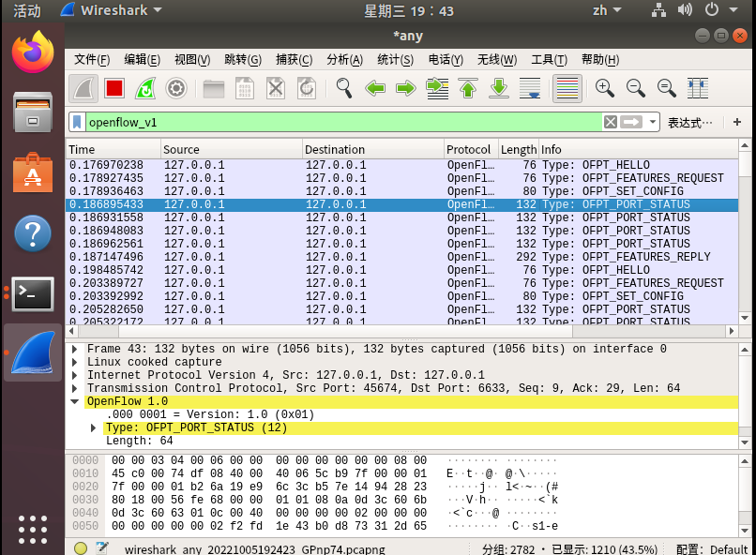Screen dimensions: 756x555
Task: Open the 编辑(E) menu
Action: coord(143,60)
